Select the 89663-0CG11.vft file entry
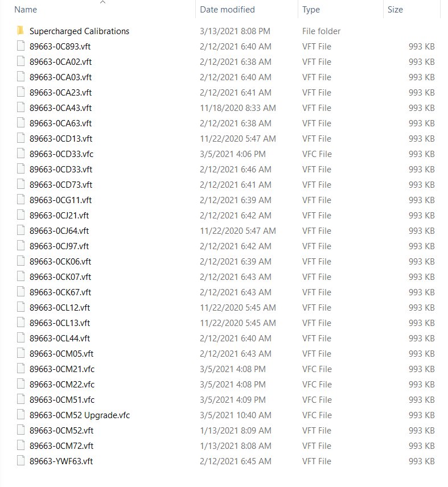The height and width of the screenshot is (487, 448). click(226, 200)
